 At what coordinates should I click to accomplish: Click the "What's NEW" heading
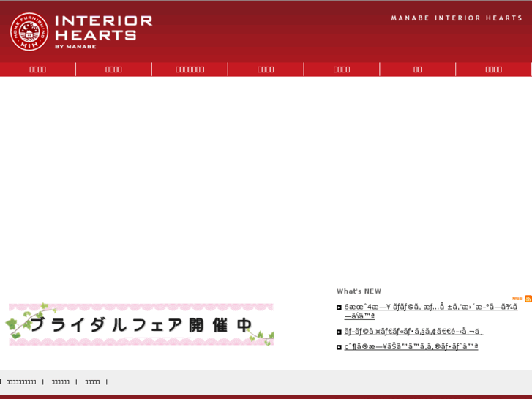point(359,291)
